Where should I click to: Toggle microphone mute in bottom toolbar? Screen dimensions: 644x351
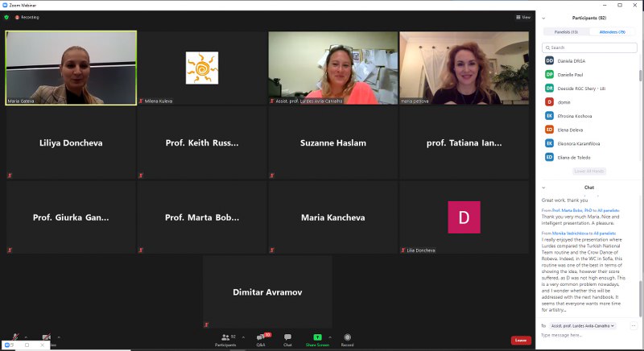click(x=15, y=337)
